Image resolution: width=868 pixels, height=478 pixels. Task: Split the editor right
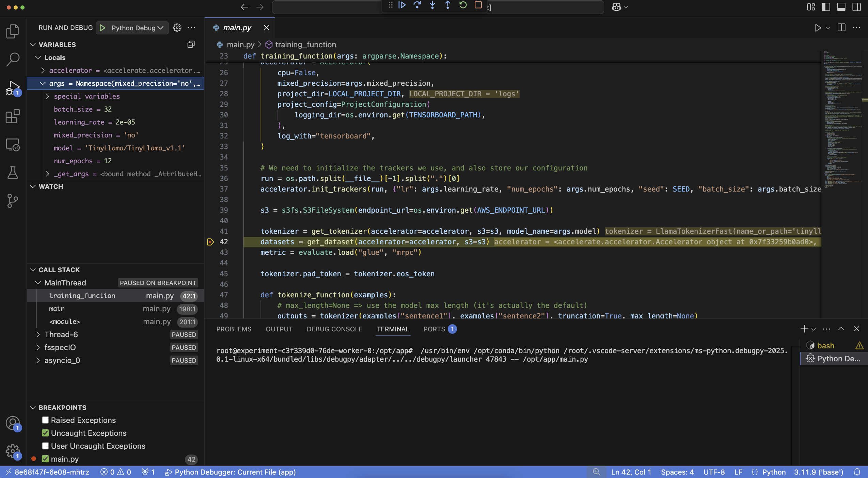point(841,28)
